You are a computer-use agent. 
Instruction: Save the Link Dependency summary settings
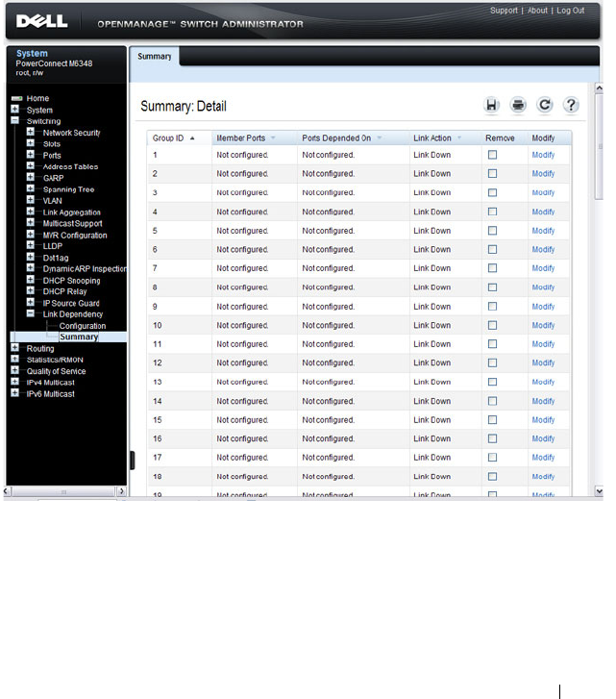coord(491,105)
